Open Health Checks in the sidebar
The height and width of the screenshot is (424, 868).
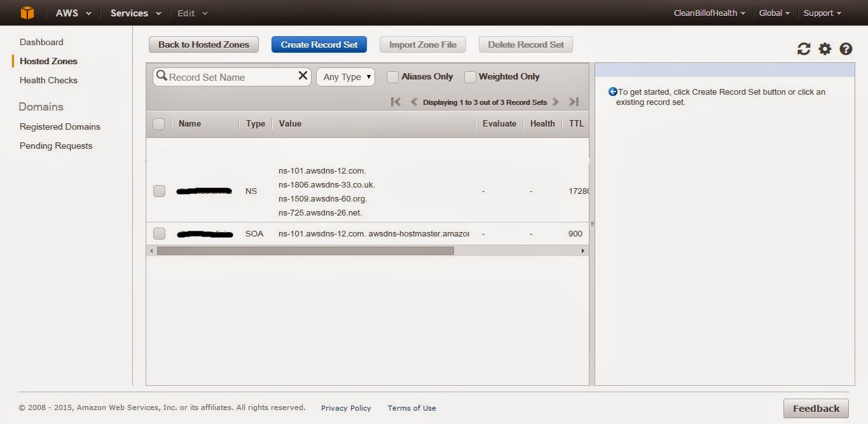point(48,80)
